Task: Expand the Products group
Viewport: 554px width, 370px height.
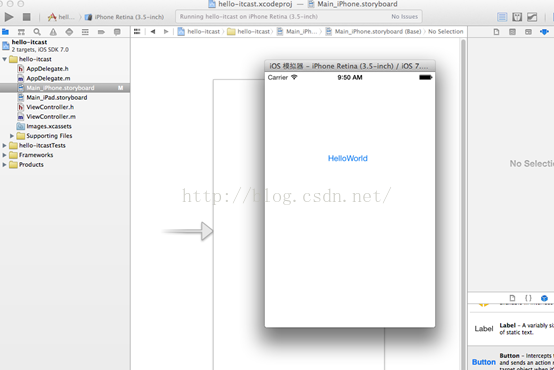Action: coord(4,164)
